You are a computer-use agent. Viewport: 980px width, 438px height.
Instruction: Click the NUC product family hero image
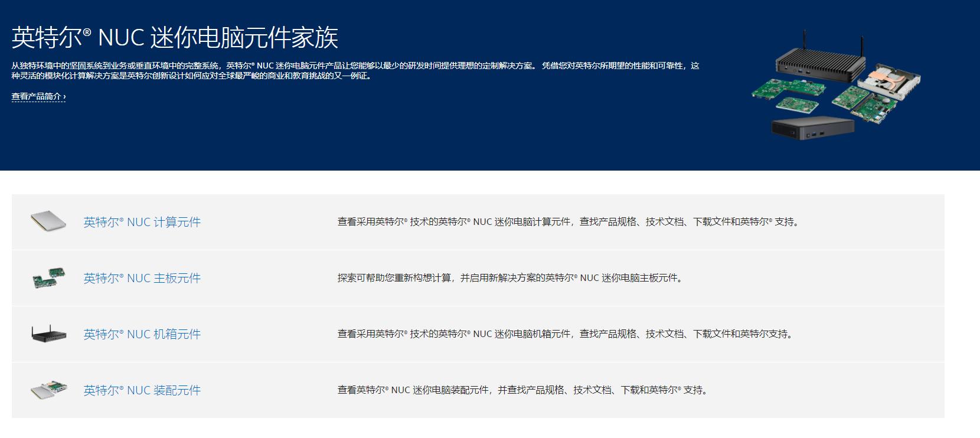point(835,85)
